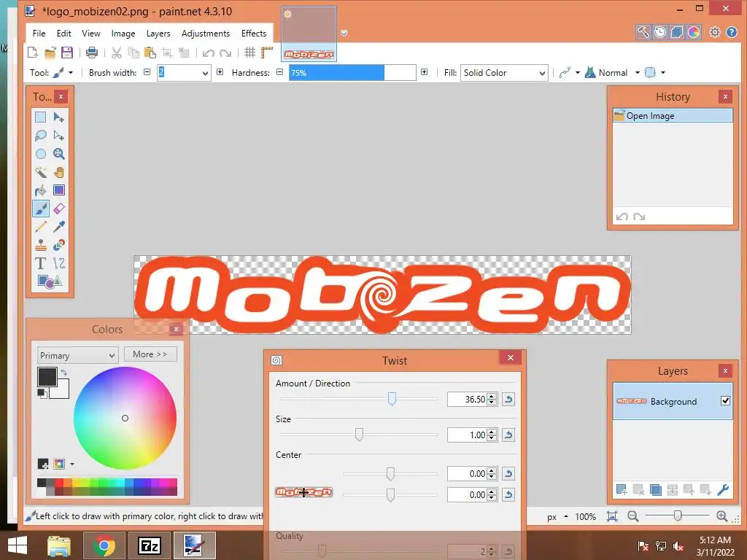The width and height of the screenshot is (747, 560).
Task: Click the New file toolbar icon
Action: (33, 52)
